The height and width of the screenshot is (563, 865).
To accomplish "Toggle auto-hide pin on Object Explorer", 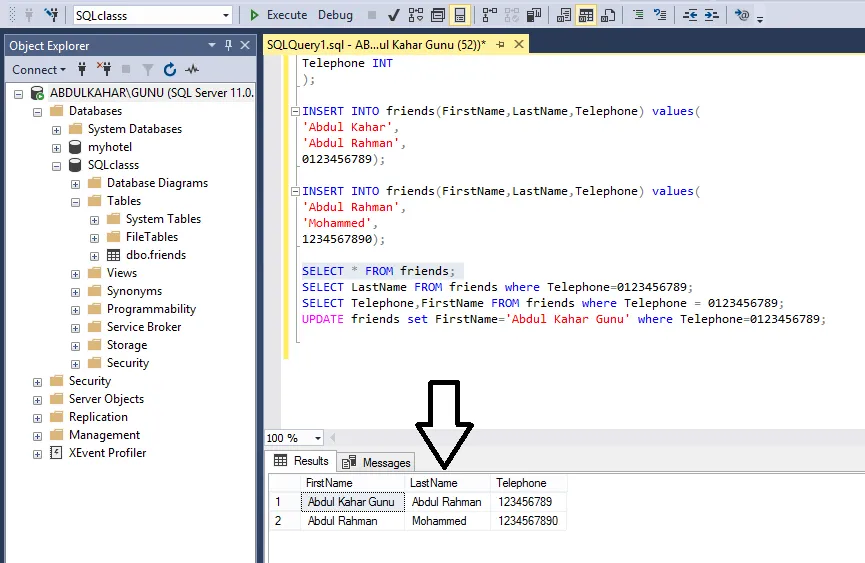I will click(228, 45).
